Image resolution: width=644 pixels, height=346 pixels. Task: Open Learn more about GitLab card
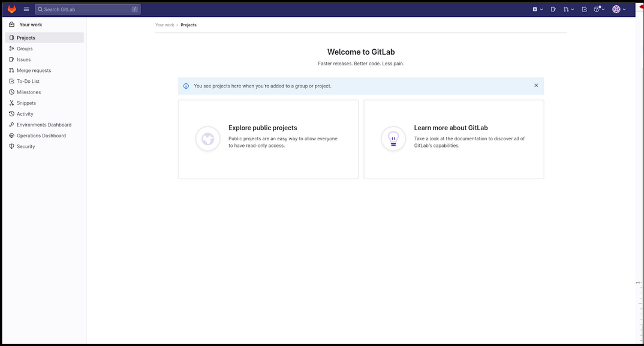coord(454,139)
